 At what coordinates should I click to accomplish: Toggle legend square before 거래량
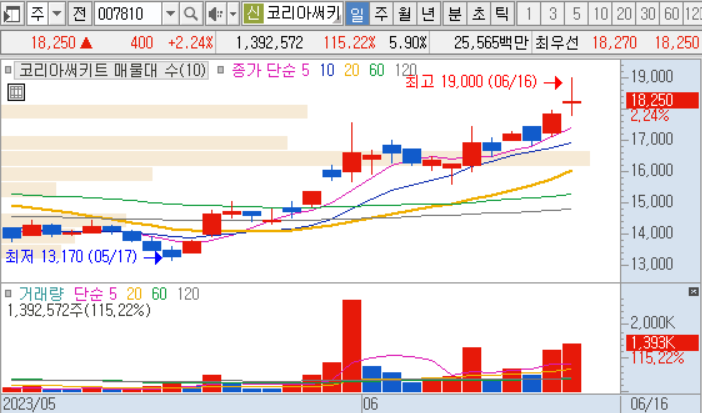(x=8, y=294)
